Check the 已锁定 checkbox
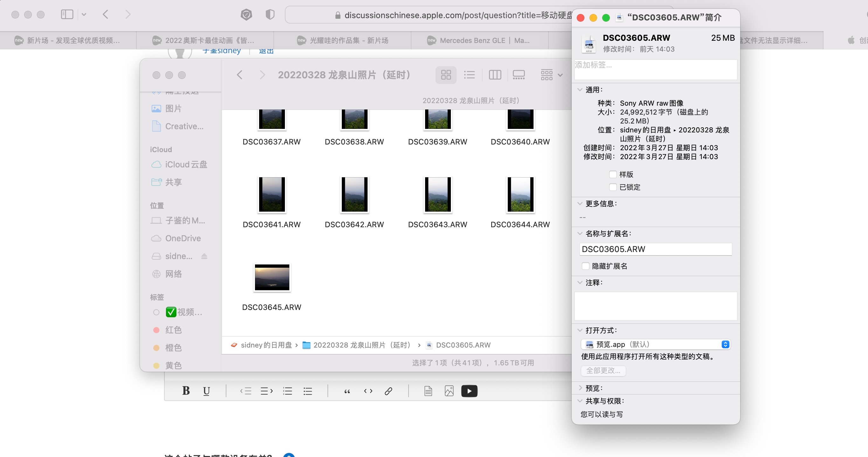The image size is (868, 457). (x=613, y=187)
